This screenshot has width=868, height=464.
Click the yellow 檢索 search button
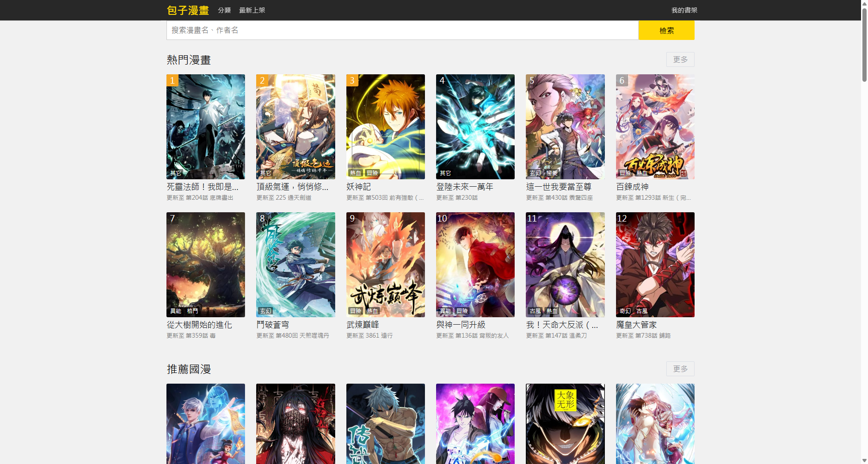coord(666,30)
